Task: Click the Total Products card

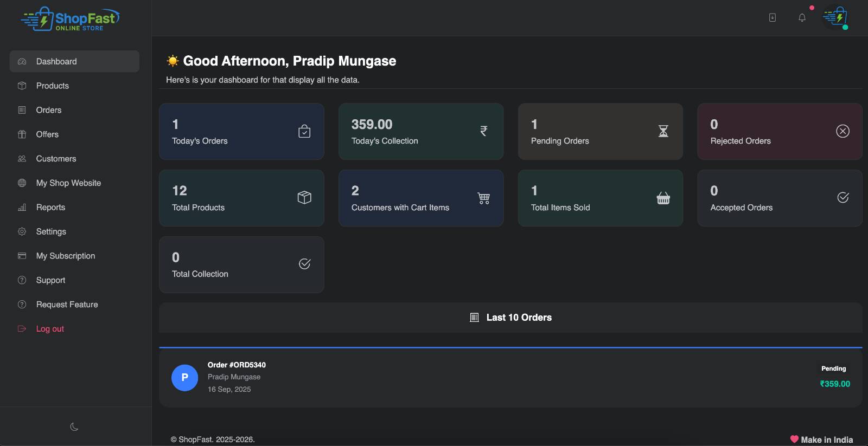Action: [x=241, y=198]
